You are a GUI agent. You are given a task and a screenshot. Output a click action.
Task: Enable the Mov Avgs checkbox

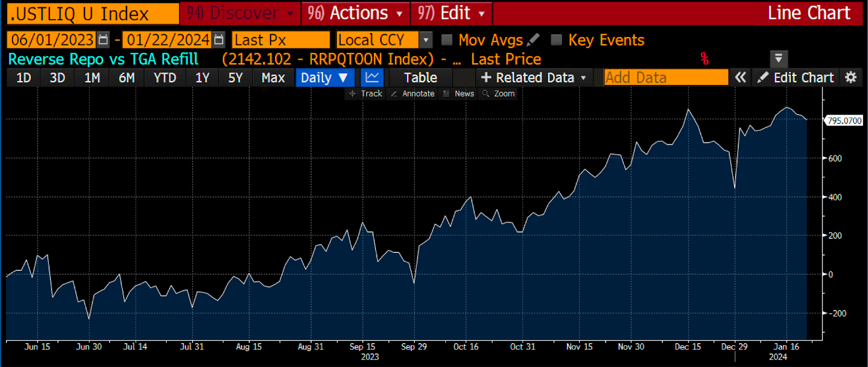click(x=447, y=40)
